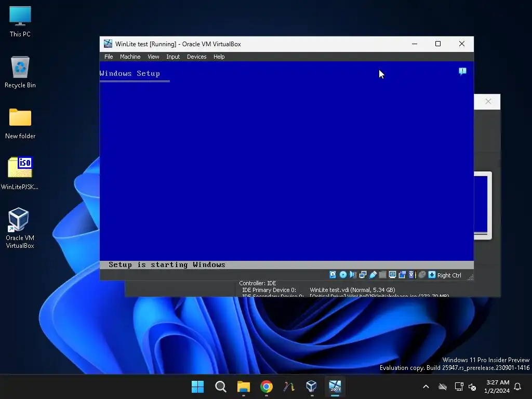Click the OneDrive tray icon
Screen dimensions: 532x399
pyautogui.click(x=443, y=387)
